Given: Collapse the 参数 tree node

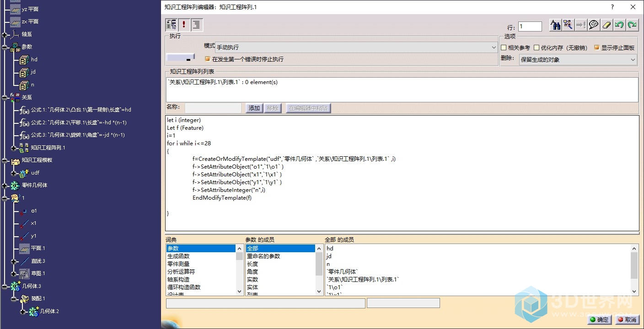Looking at the screenshot, I should (5, 47).
